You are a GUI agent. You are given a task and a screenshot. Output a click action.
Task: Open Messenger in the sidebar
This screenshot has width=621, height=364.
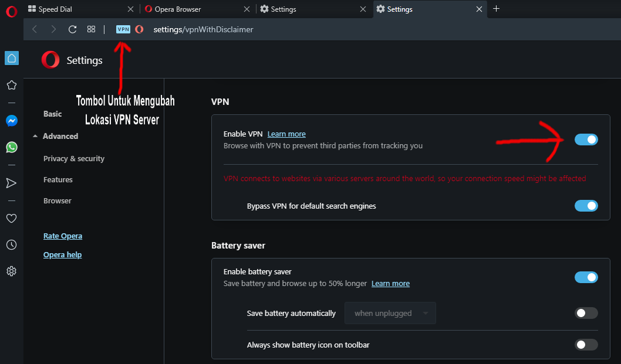(12, 121)
